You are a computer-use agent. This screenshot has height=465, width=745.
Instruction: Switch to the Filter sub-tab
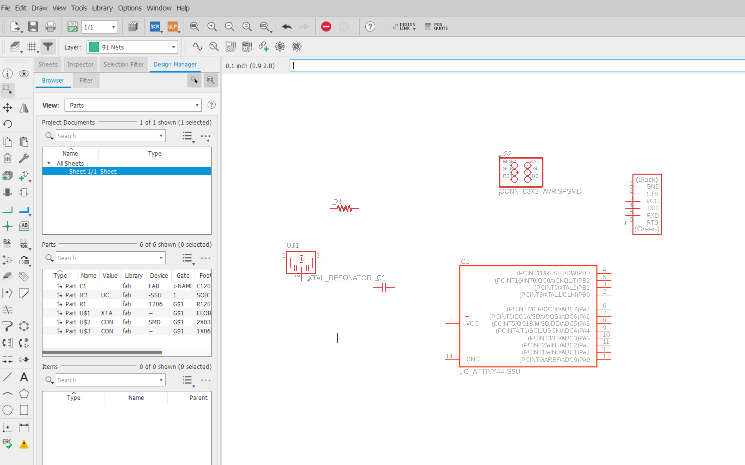(x=86, y=80)
